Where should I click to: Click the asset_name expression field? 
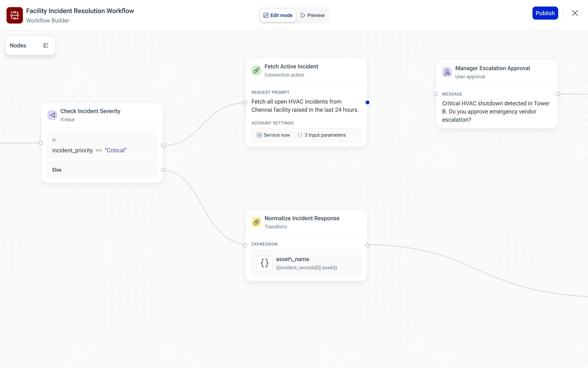point(306,263)
